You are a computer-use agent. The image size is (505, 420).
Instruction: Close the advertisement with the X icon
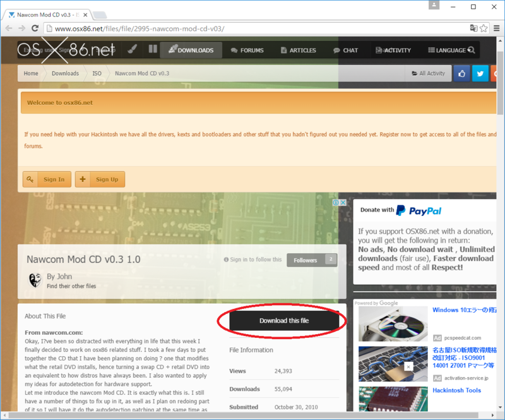[x=343, y=203]
